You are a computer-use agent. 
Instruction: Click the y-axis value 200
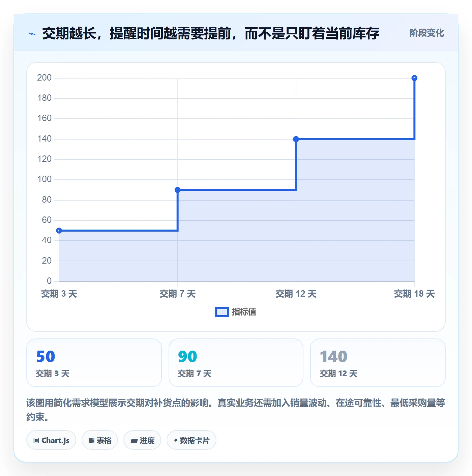click(x=45, y=78)
